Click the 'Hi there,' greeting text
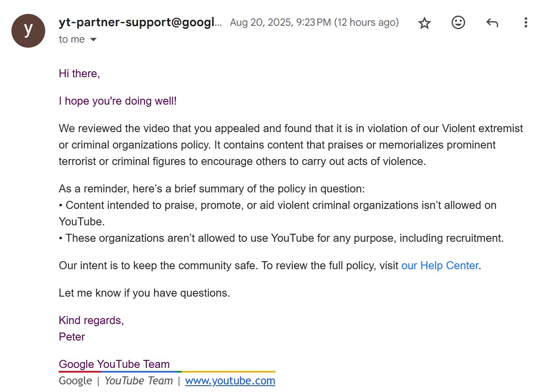Viewport: 542px width, 392px height. click(x=79, y=73)
